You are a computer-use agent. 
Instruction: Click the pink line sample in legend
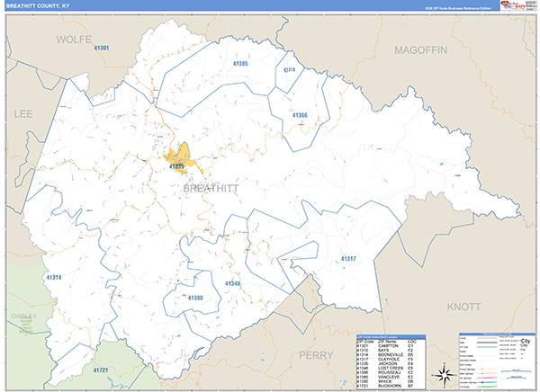[x=486, y=378]
